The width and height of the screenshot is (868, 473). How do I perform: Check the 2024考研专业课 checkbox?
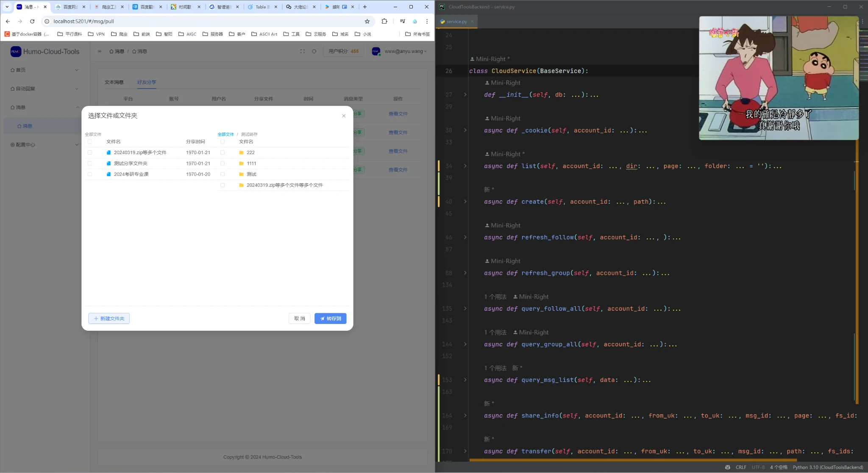pos(89,174)
